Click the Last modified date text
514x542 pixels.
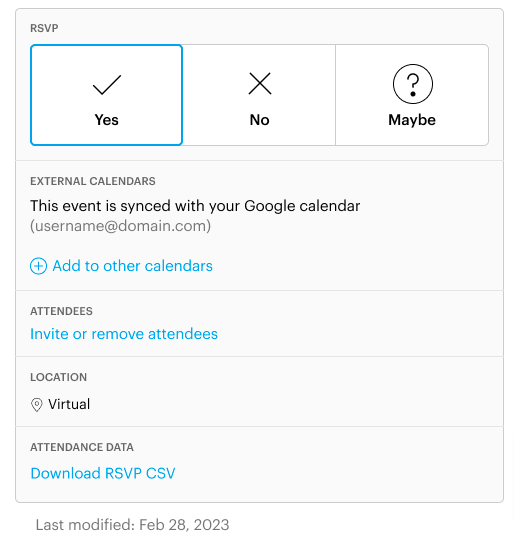tap(132, 525)
